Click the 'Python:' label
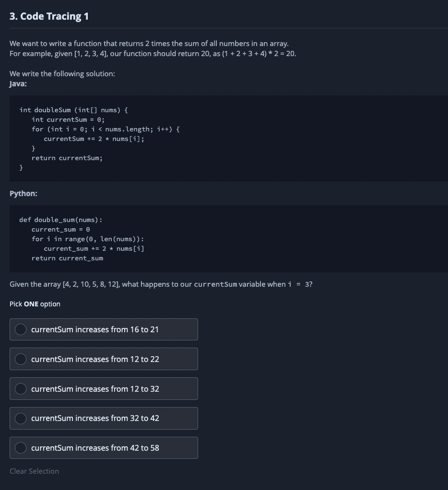 23,193
